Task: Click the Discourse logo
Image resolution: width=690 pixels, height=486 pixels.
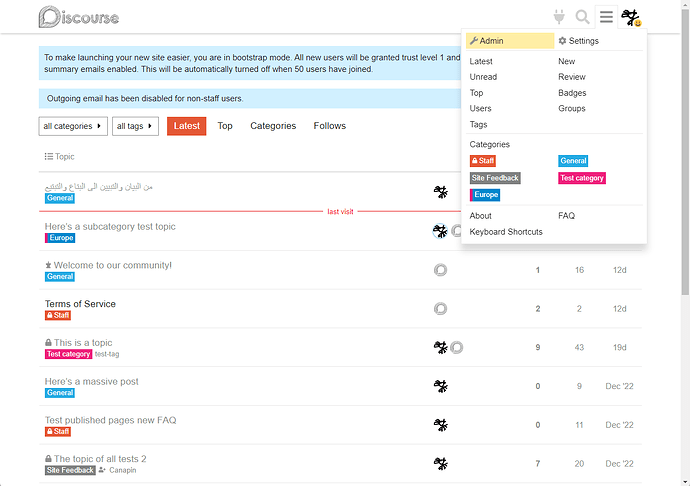Action: click(79, 17)
